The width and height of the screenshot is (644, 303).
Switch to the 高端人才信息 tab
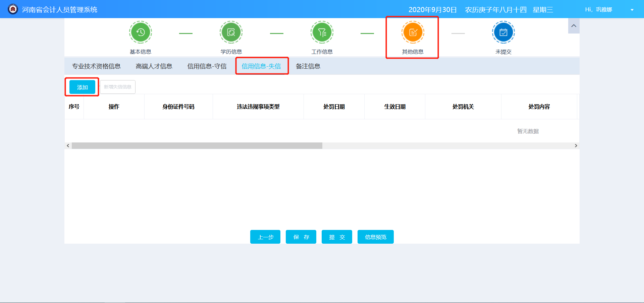pyautogui.click(x=154, y=66)
